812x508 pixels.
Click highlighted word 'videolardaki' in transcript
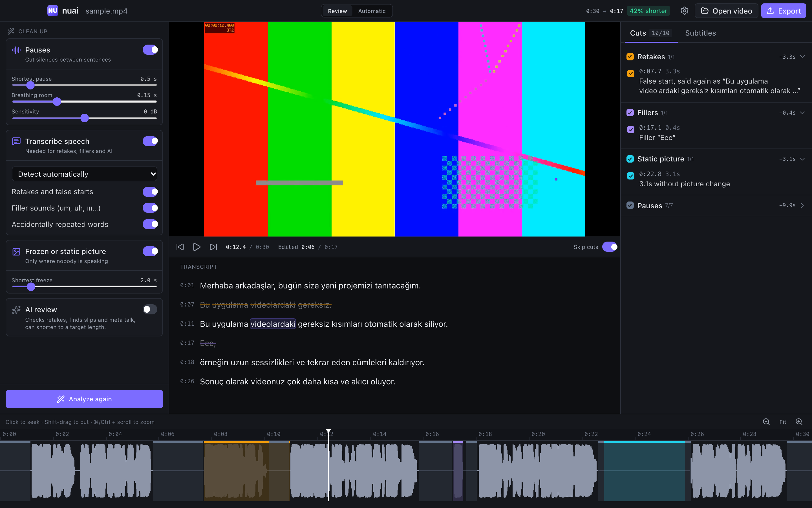point(273,324)
